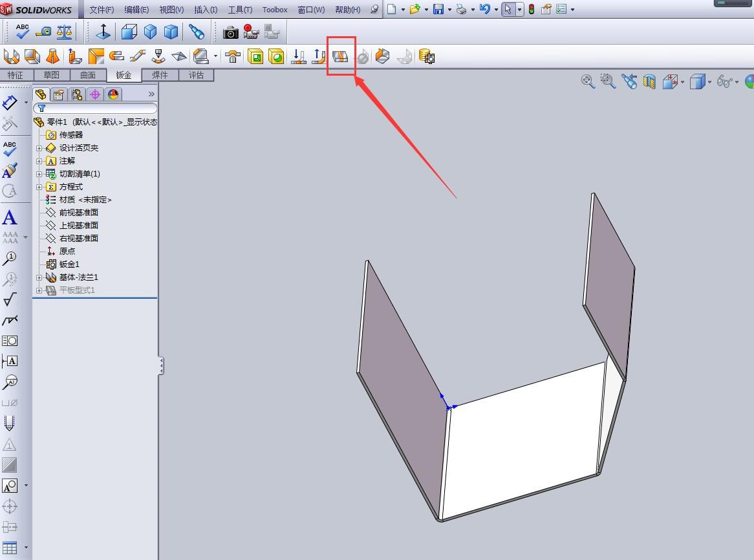
Task: Expand the 基体-法兰1 feature node
Action: tap(41, 277)
